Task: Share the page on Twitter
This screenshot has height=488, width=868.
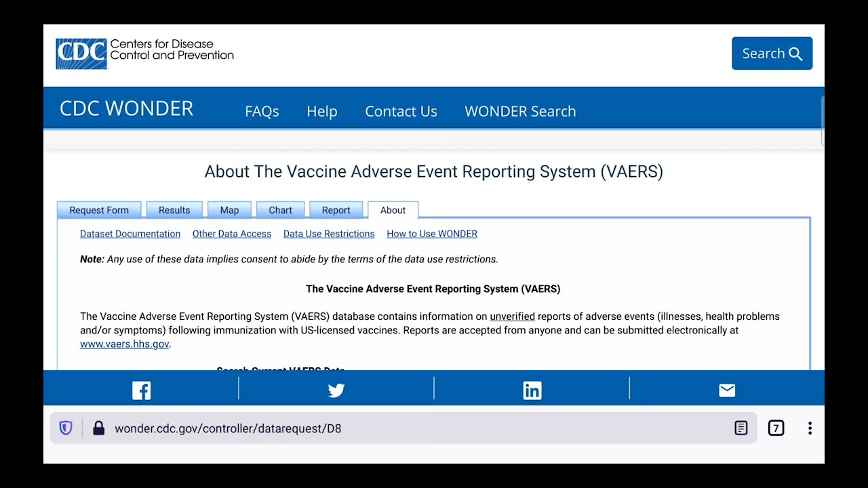Action: [x=336, y=390]
